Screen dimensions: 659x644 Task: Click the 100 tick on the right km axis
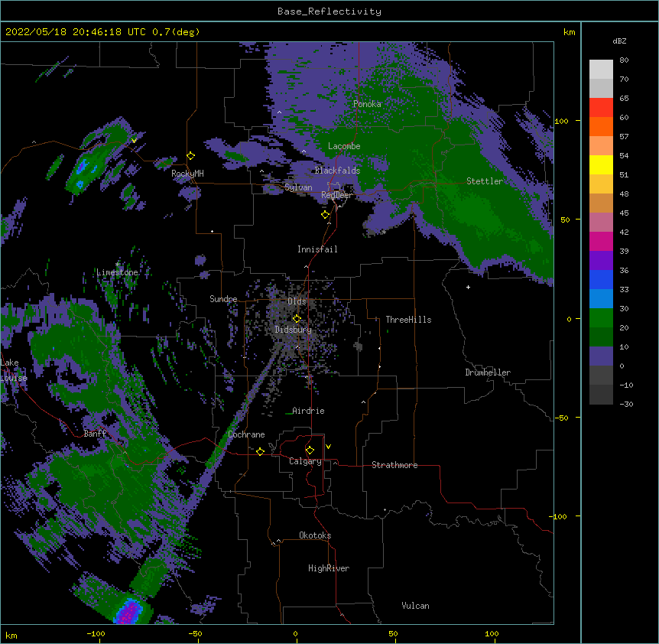pyautogui.click(x=561, y=121)
